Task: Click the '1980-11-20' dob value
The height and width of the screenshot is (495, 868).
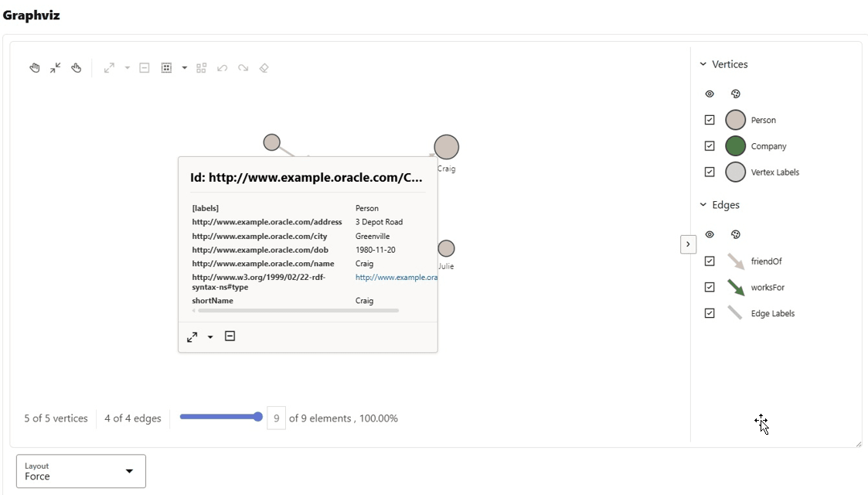Action: (376, 251)
